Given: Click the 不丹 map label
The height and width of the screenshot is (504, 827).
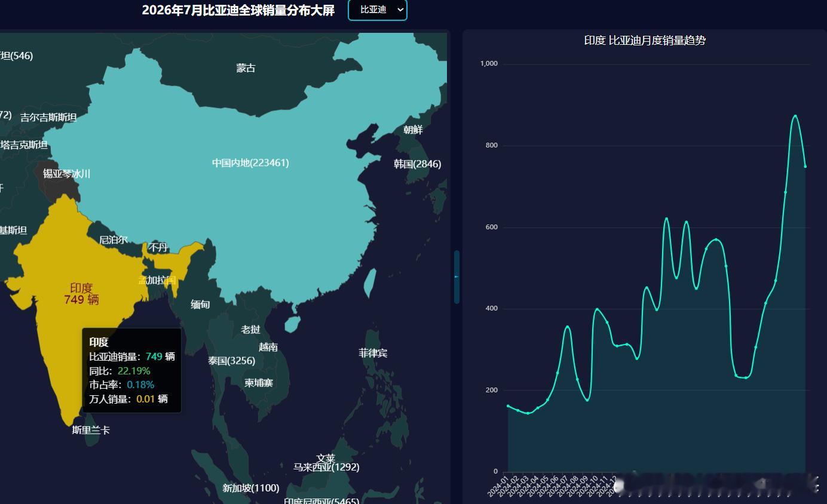Looking at the screenshot, I should (x=158, y=247).
